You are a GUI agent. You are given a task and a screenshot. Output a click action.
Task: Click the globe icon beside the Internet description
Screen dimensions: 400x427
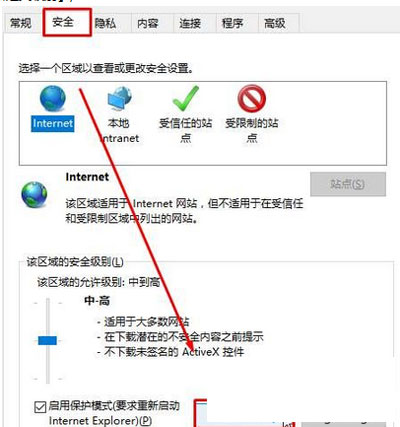pyautogui.click(x=34, y=195)
